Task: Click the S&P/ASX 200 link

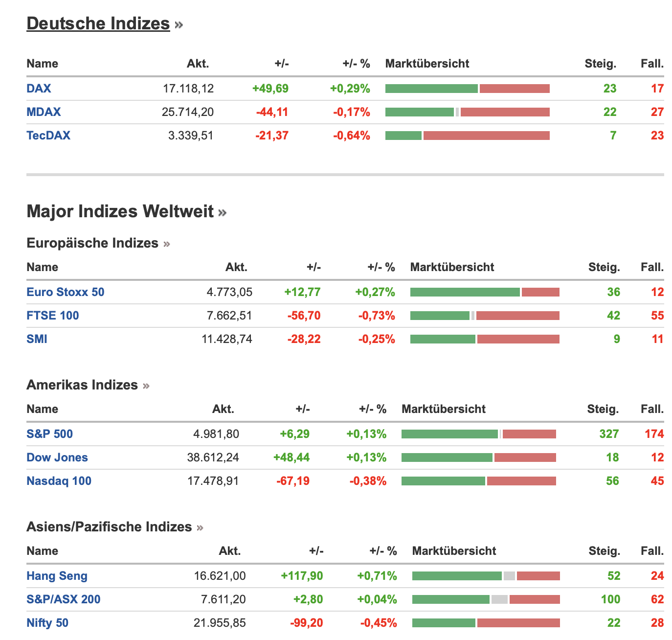Action: pyautogui.click(x=63, y=599)
